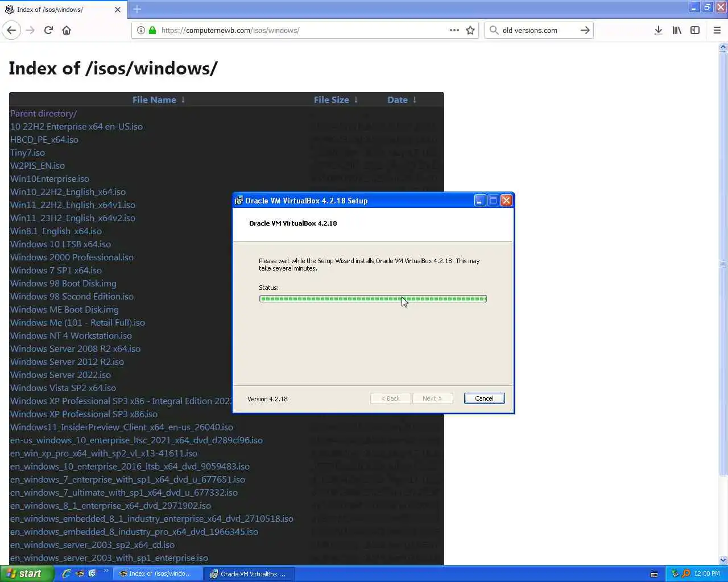Launch Internet Explorer from quick launch
The height and width of the screenshot is (582, 728).
pyautogui.click(x=67, y=573)
